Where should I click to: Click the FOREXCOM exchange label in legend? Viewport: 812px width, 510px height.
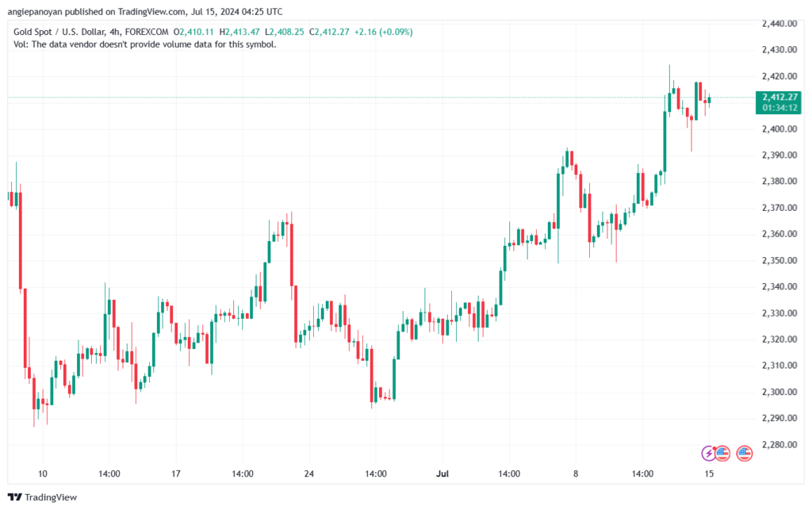pyautogui.click(x=147, y=32)
